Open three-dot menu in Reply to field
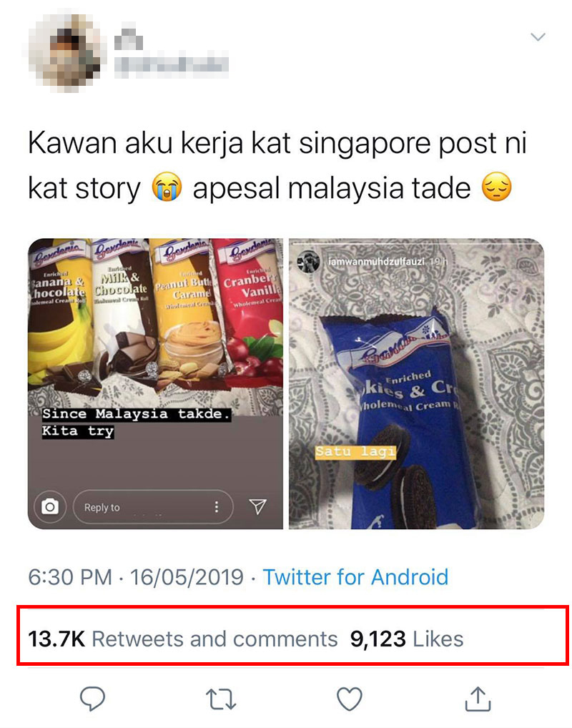The height and width of the screenshot is (728, 572). [217, 506]
